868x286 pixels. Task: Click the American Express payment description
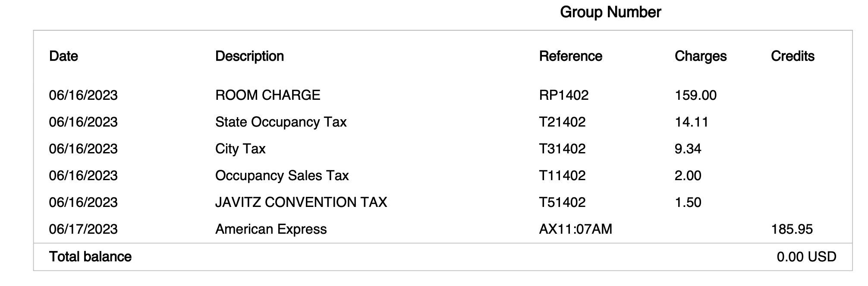click(271, 229)
